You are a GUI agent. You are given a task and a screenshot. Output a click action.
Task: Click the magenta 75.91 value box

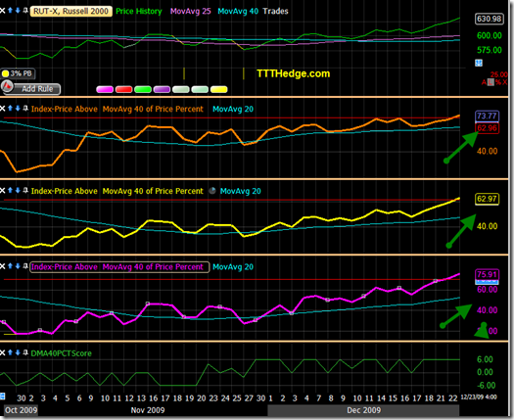pos(488,274)
